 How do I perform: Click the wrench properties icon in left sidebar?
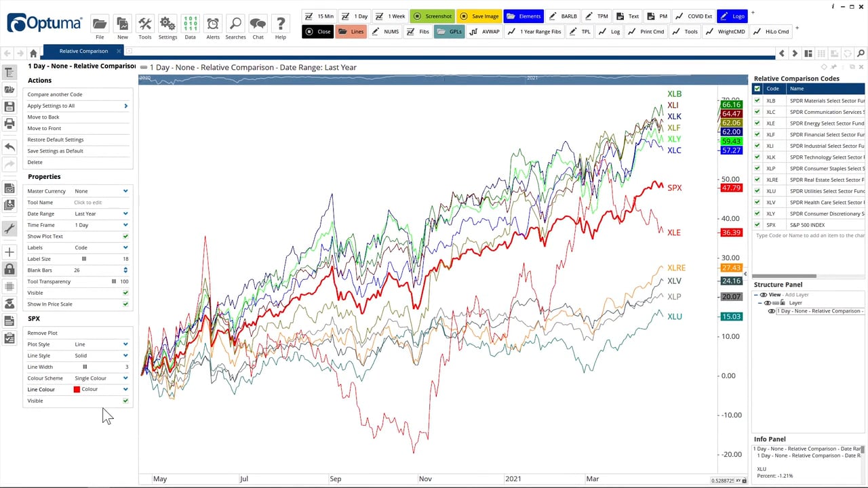[x=9, y=229]
